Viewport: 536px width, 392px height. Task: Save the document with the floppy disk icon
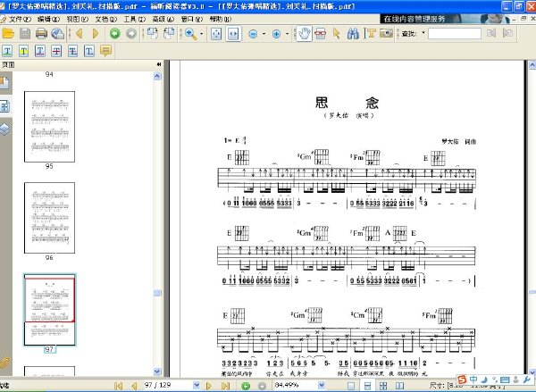coord(25,34)
